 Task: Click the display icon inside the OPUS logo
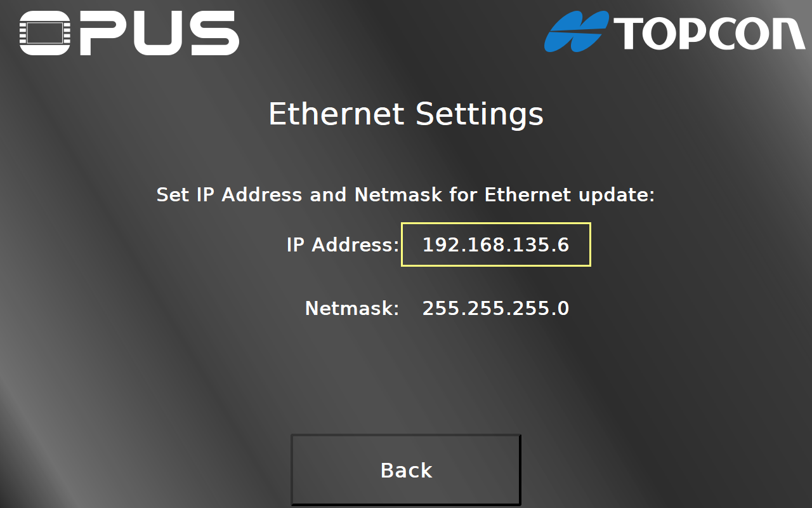pos(43,32)
